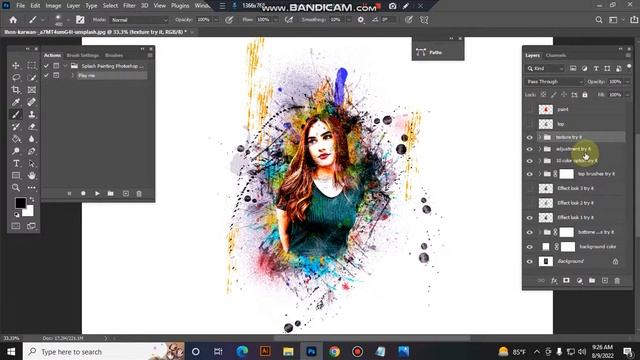Select the Frame tool
Image resolution: width=640 pixels, height=360 pixels.
[31, 90]
